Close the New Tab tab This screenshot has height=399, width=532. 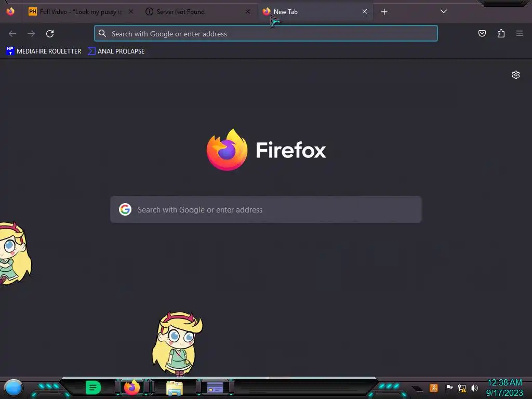tap(365, 11)
